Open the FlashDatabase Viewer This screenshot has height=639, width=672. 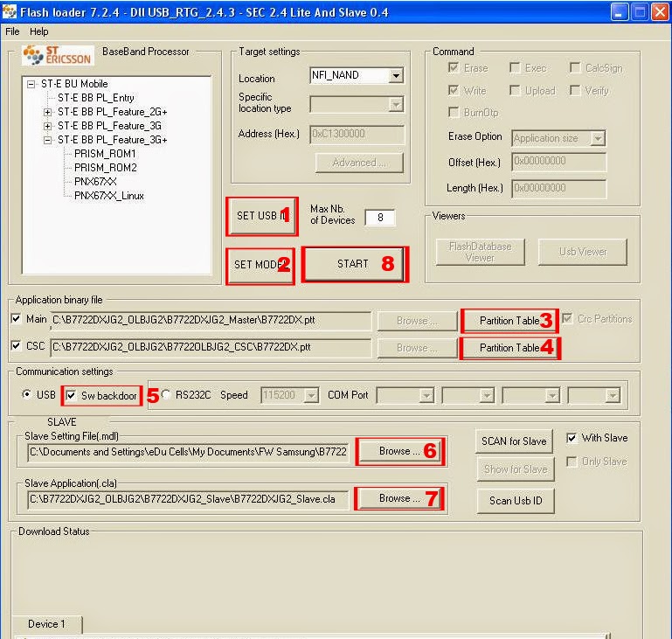tap(480, 252)
